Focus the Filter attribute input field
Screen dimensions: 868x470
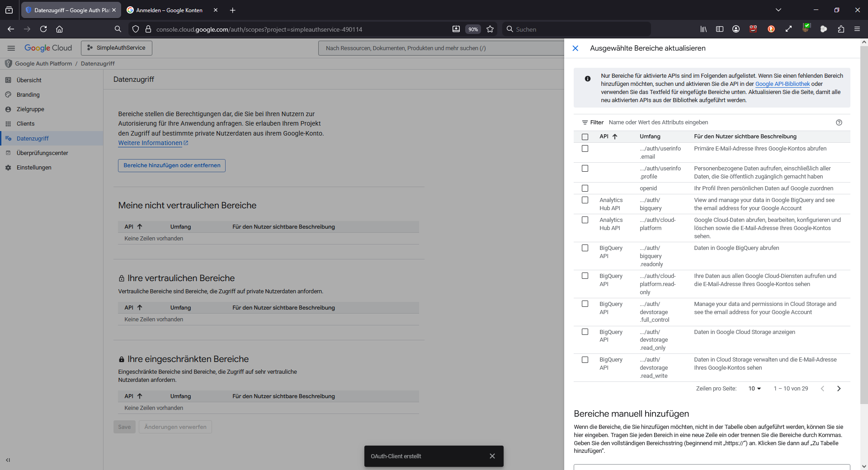[719, 122]
